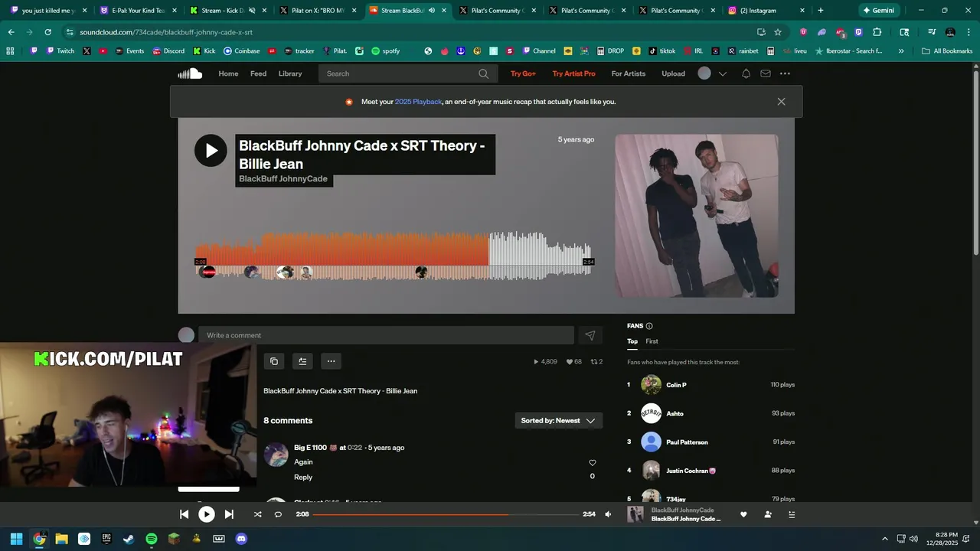Click the copy link icon below comment box
980x551 pixels.
pyautogui.click(x=274, y=361)
